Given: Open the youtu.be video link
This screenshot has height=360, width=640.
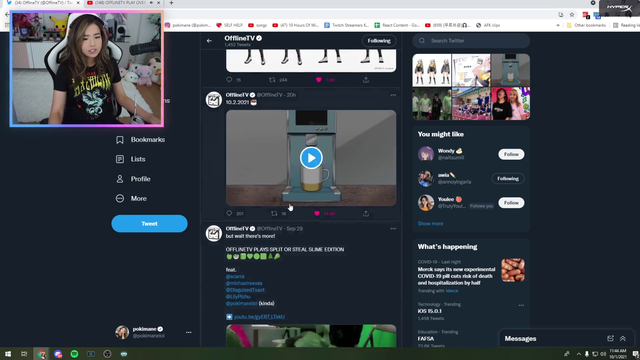Looking at the screenshot, I should pos(259,317).
